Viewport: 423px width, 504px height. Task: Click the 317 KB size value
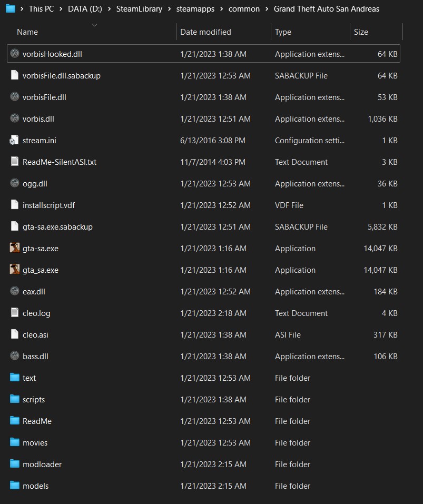pyautogui.click(x=386, y=334)
